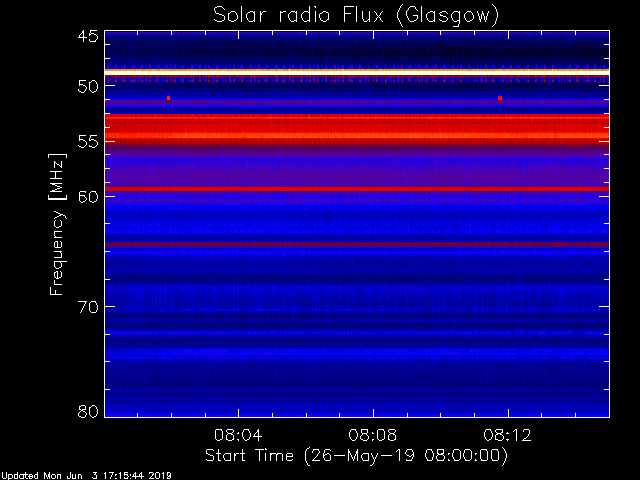Viewport: 640px width, 480px height.
Task: Click the orange band near 54.5 MHz
Action: [357, 136]
